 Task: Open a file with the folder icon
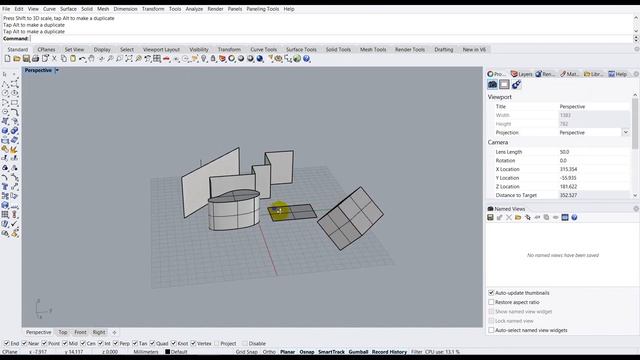tap(17, 59)
